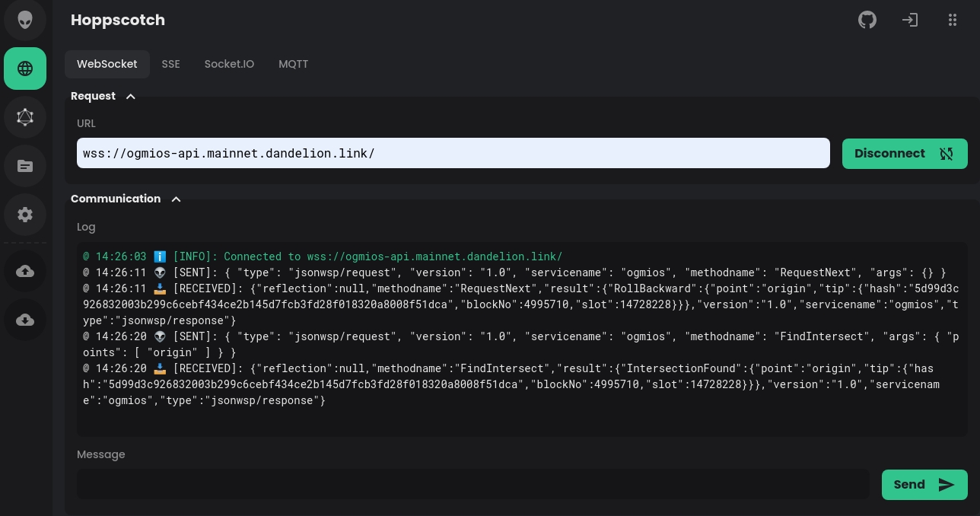Image resolution: width=980 pixels, height=516 pixels.
Task: Click the cloud download sidebar icon
Action: pyautogui.click(x=25, y=320)
